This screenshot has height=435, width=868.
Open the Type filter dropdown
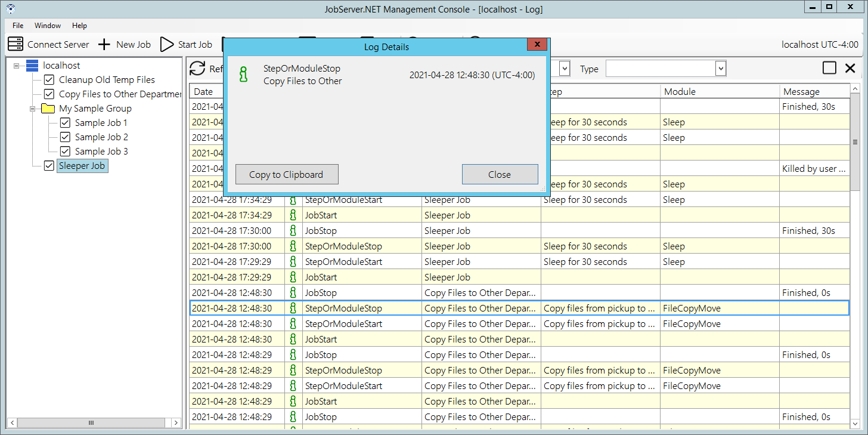pos(721,69)
